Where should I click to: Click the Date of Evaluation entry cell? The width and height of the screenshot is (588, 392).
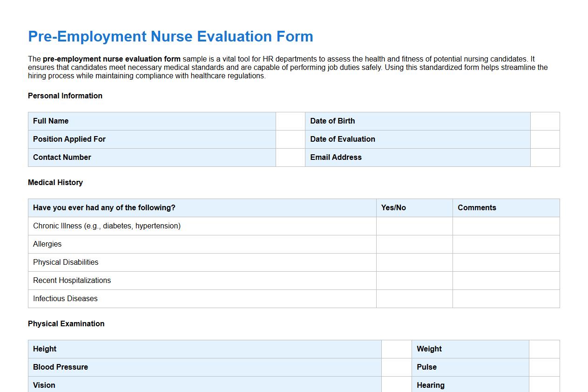[x=544, y=139]
